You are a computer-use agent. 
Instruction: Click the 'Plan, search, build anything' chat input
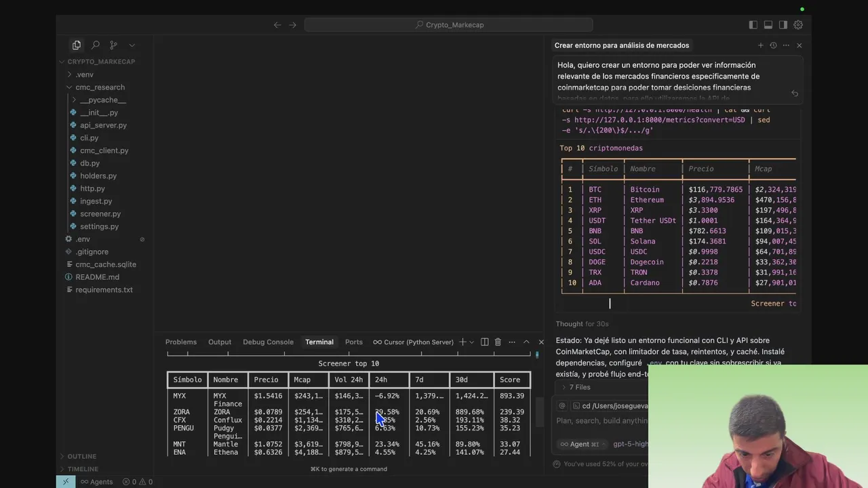(x=602, y=421)
